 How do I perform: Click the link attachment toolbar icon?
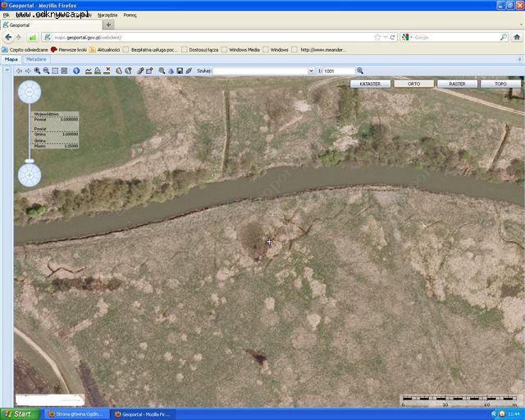click(x=189, y=71)
